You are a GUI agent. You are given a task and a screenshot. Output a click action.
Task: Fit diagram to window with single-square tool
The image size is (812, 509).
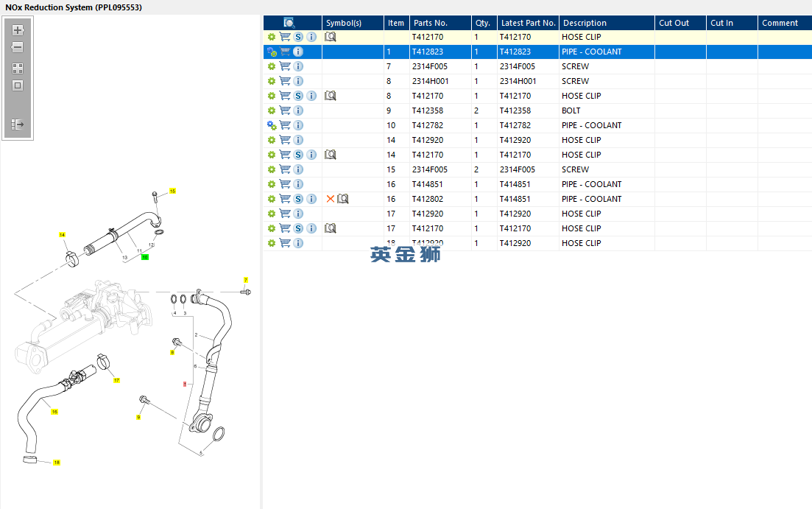[x=18, y=85]
